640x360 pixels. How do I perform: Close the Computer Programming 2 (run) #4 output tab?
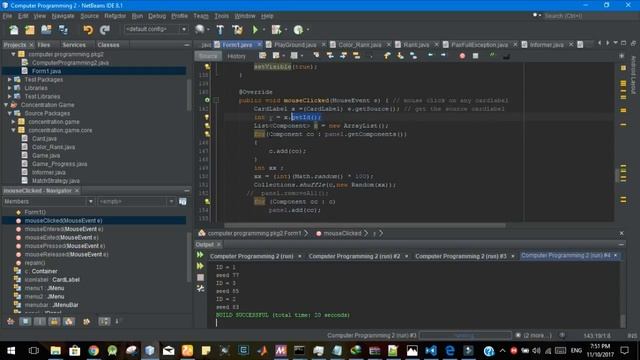click(616, 256)
